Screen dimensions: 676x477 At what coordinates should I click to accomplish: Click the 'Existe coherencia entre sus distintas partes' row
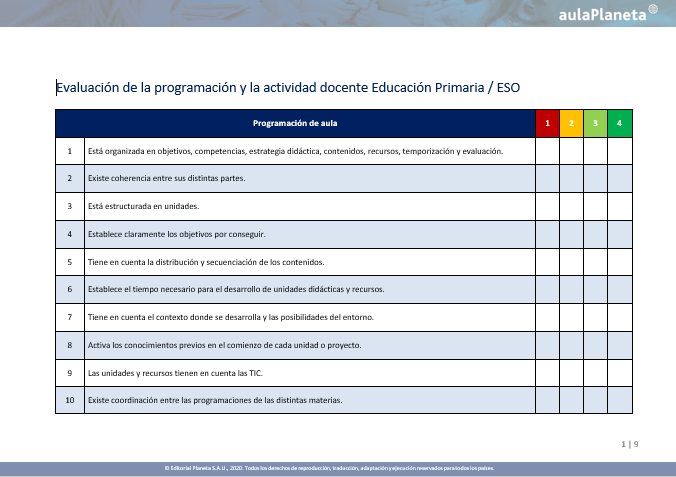click(x=166, y=179)
